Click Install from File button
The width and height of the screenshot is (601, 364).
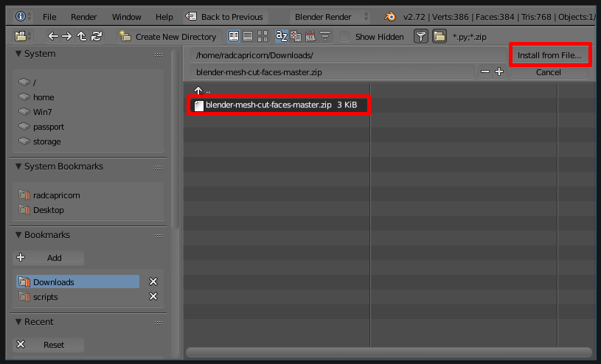click(x=549, y=55)
